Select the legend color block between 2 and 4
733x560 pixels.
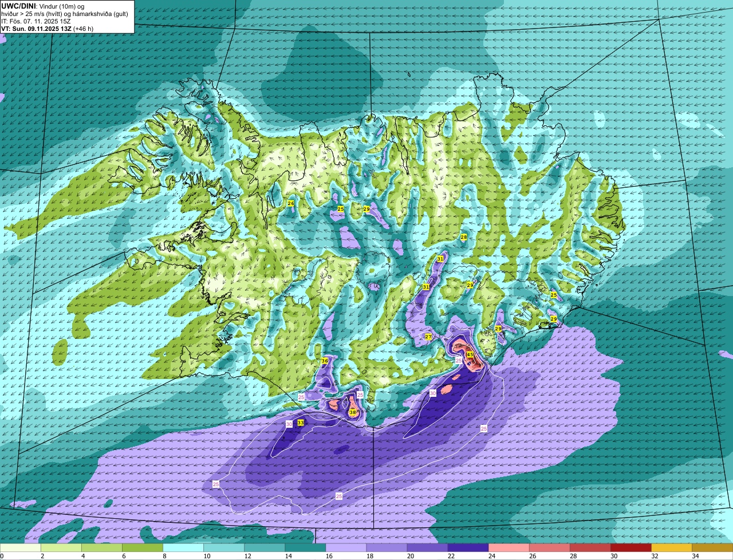(61, 548)
